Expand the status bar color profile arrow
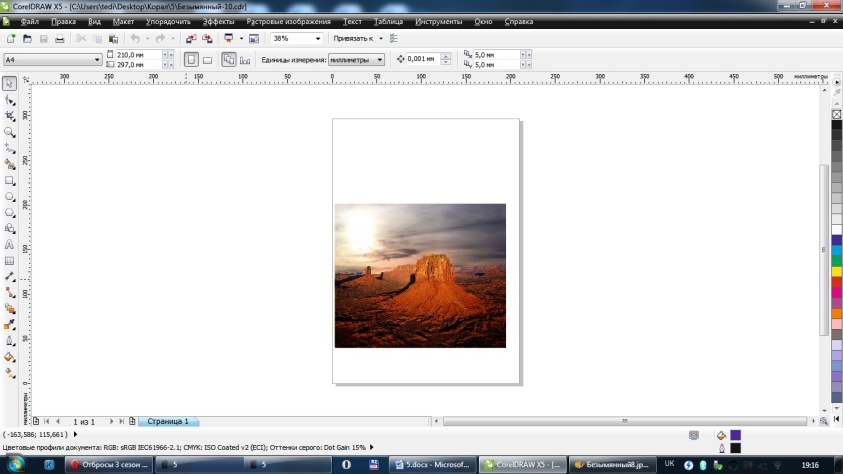 (372, 447)
